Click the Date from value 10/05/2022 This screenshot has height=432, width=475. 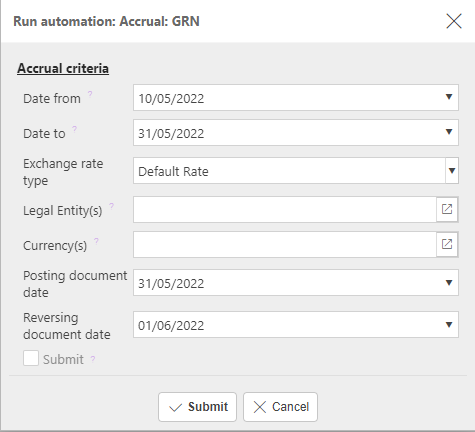click(x=171, y=99)
